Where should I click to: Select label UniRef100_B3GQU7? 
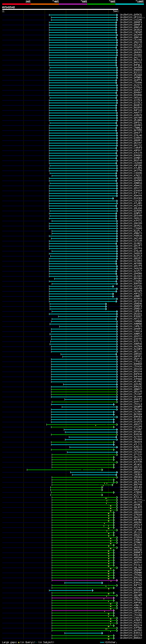pos(131,316)
